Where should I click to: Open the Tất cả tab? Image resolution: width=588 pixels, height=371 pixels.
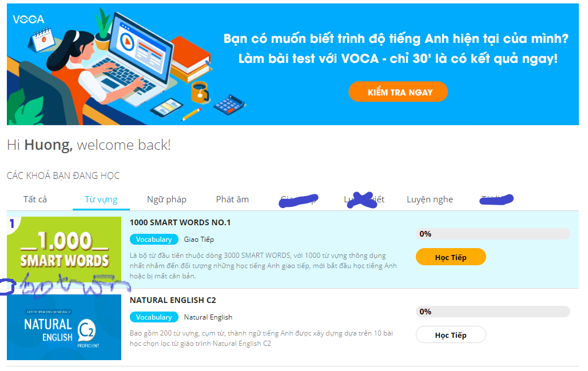pyautogui.click(x=35, y=199)
